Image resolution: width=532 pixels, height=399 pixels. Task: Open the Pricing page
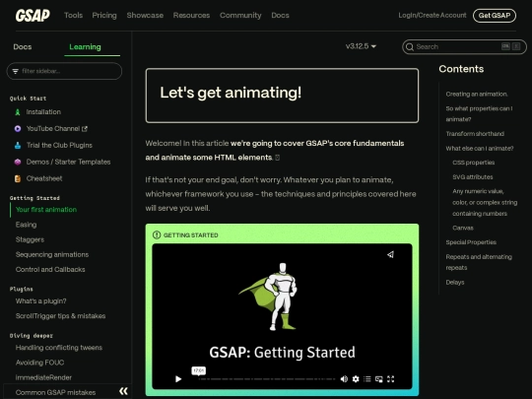pyautogui.click(x=104, y=15)
